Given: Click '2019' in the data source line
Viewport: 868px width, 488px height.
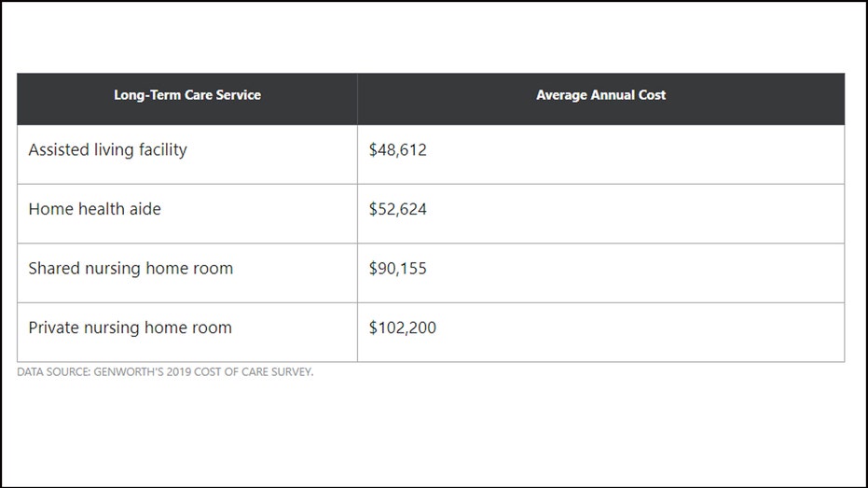Looking at the screenshot, I should pyautogui.click(x=178, y=372).
